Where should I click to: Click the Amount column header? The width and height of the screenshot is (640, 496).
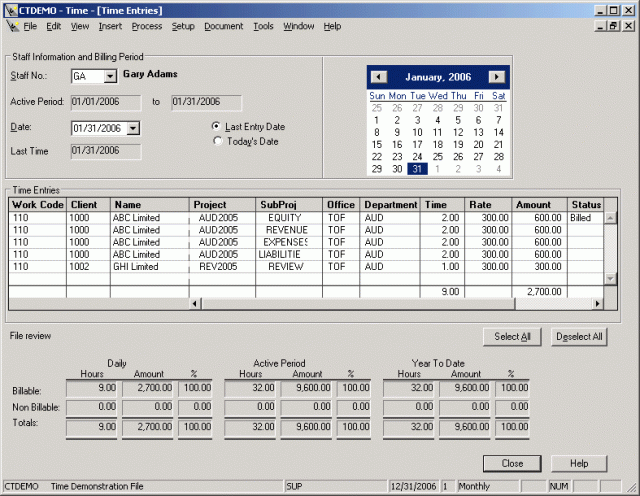click(533, 204)
